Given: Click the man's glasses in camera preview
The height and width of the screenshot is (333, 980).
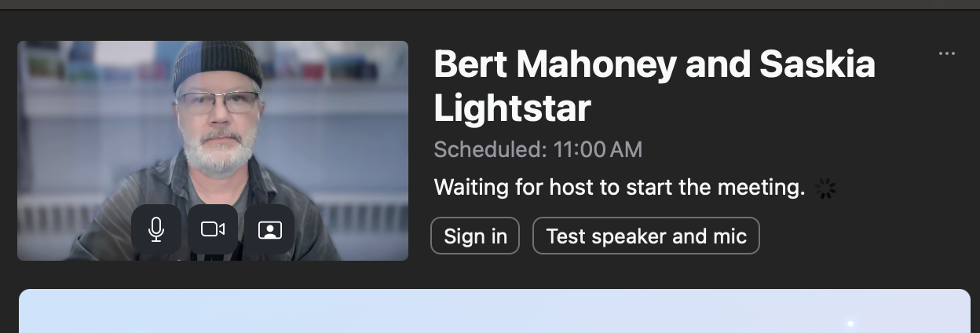Looking at the screenshot, I should 218,102.
